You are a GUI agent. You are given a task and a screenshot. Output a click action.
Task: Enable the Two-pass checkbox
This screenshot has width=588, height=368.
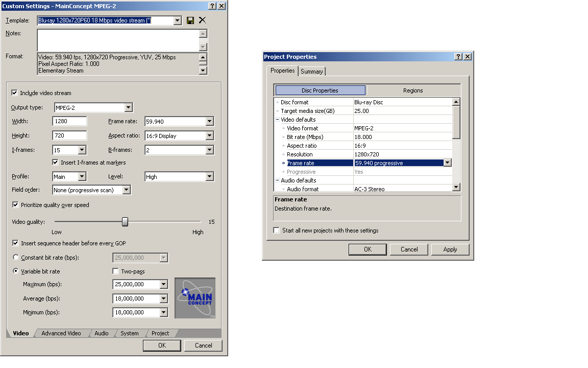(x=116, y=271)
